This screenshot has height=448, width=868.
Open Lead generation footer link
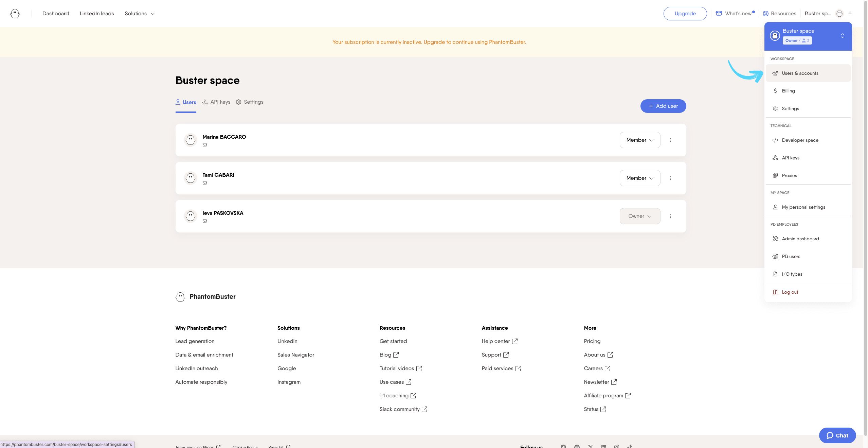195,341
